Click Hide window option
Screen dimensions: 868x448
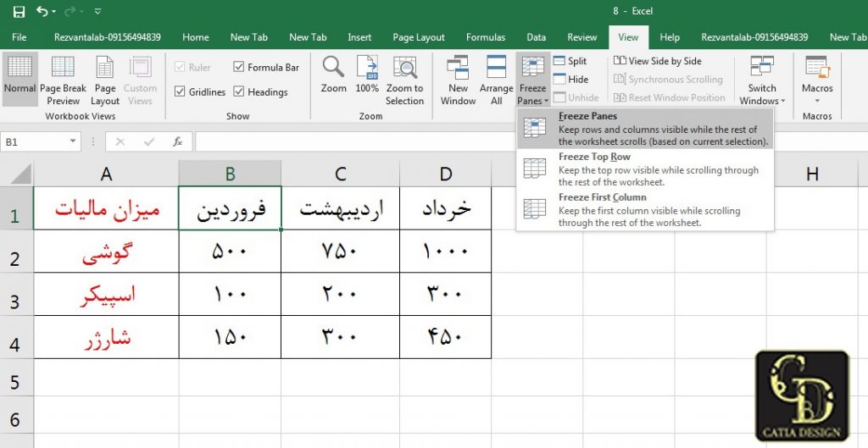point(570,79)
